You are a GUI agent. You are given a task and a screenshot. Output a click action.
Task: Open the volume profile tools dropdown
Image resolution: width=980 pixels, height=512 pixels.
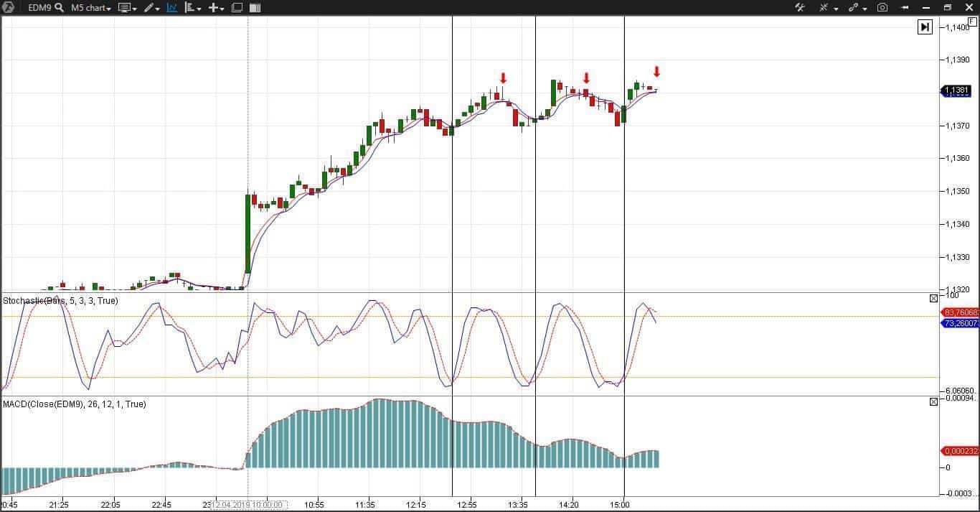192,8
